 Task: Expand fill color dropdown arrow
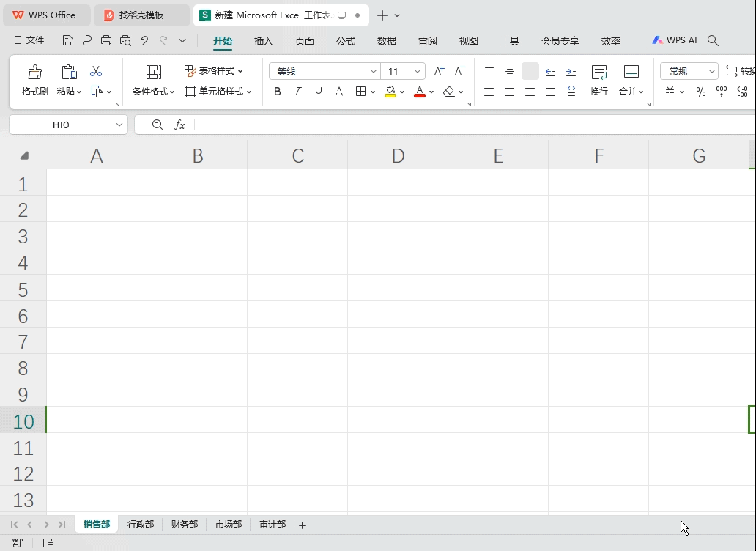point(402,92)
